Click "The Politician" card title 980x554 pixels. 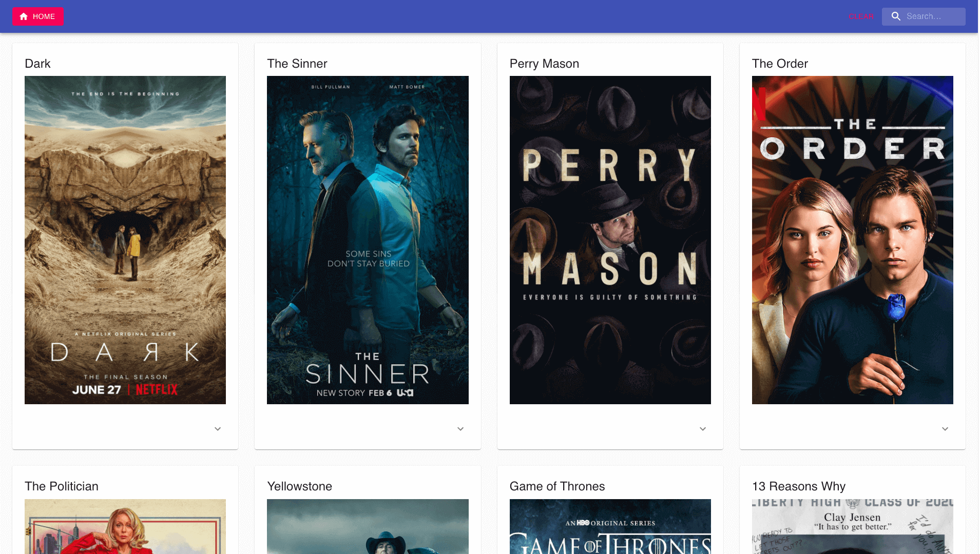click(62, 486)
